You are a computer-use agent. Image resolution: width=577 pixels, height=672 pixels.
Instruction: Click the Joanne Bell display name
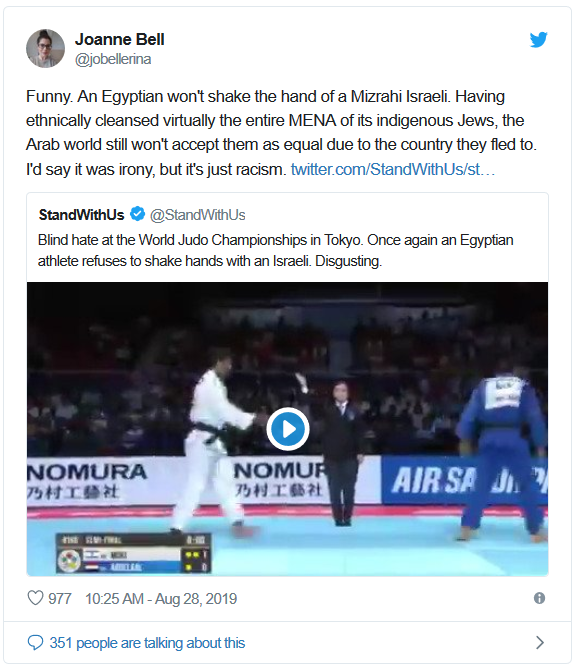pos(120,39)
